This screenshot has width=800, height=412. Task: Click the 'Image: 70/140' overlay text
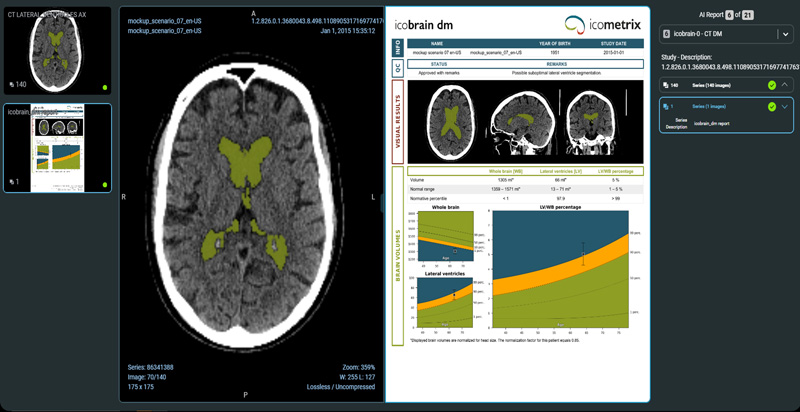pos(146,377)
